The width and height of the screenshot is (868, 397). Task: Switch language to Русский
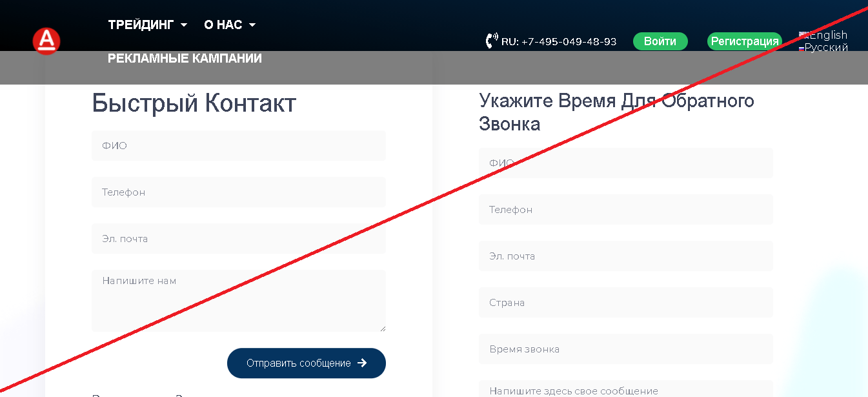click(827, 48)
